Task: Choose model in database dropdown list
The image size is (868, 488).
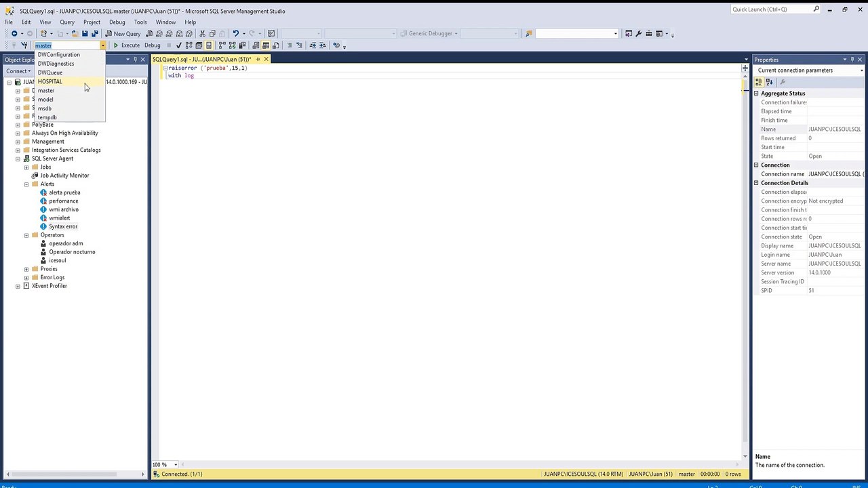Action: tap(70, 99)
